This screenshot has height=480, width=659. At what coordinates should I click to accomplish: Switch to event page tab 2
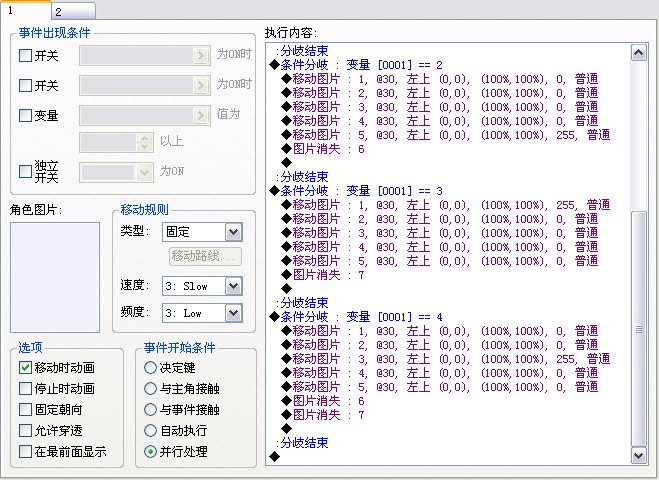pyautogui.click(x=74, y=11)
